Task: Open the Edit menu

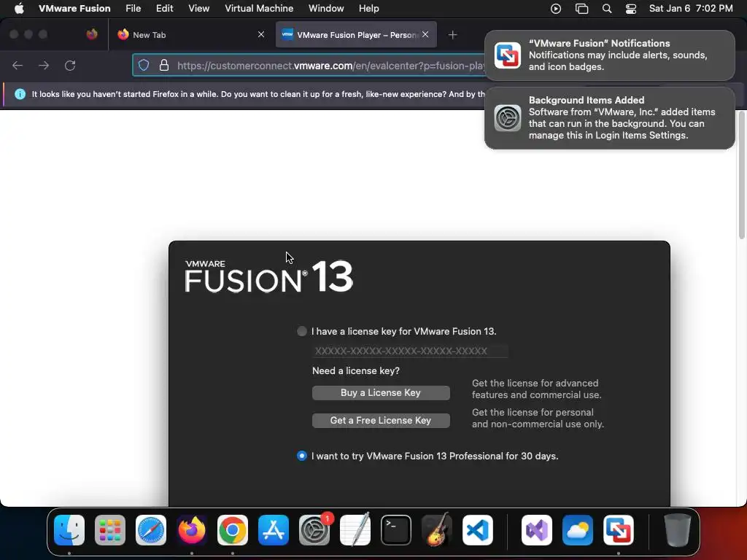Action: (164, 8)
